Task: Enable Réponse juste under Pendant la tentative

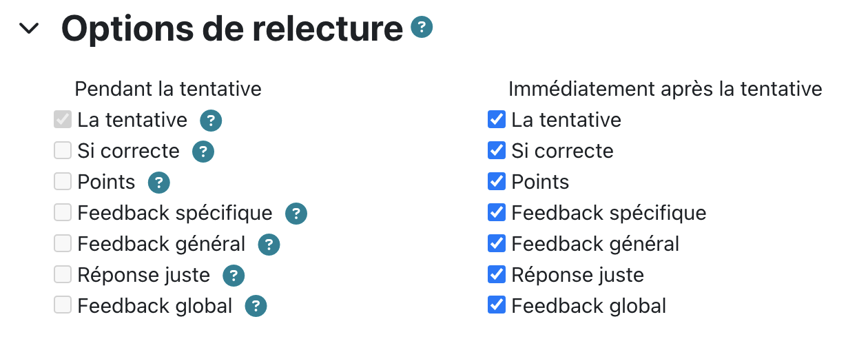Action: (63, 275)
